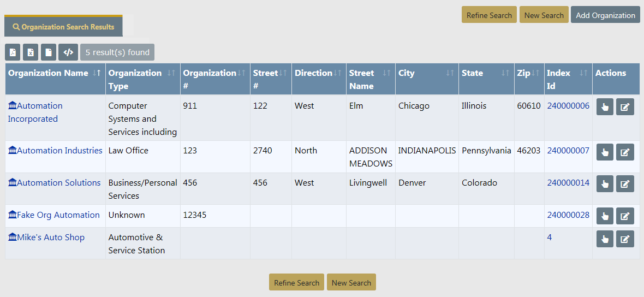Select Organization Search Results tab
The width and height of the screenshot is (644, 297).
(63, 27)
